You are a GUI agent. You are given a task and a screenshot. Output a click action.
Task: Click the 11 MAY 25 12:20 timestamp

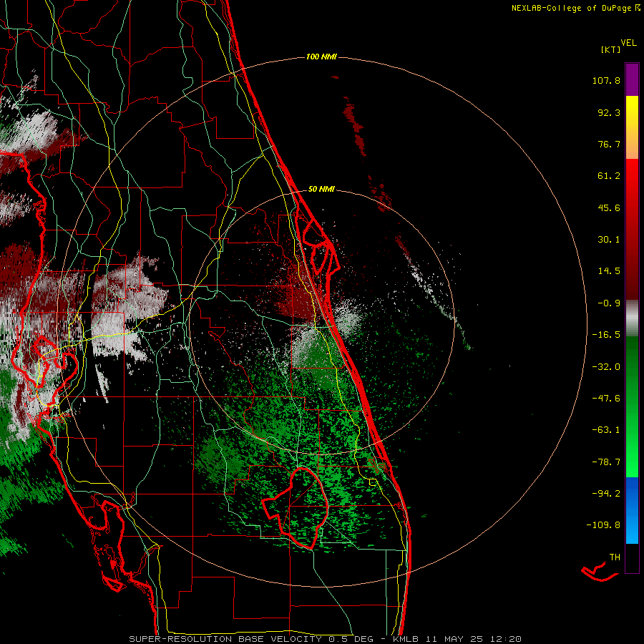[x=474, y=639]
